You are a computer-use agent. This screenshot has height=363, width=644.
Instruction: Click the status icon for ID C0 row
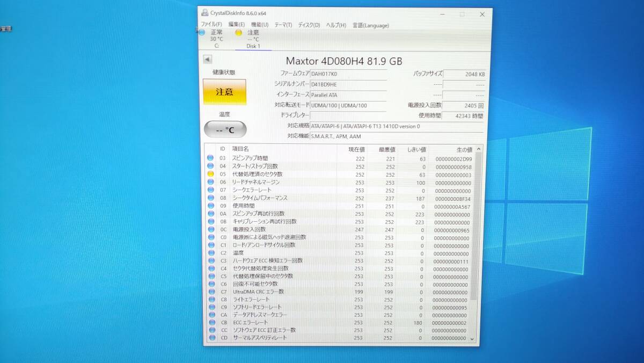pos(210,237)
